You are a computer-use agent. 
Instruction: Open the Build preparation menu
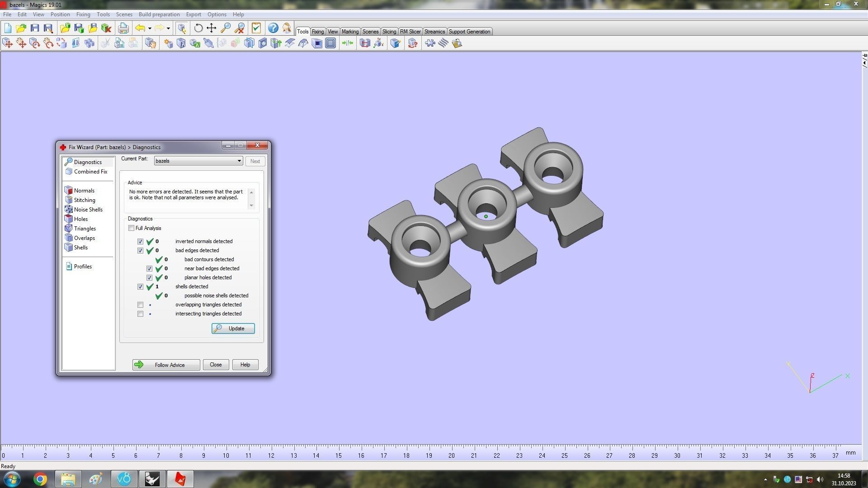(x=159, y=14)
